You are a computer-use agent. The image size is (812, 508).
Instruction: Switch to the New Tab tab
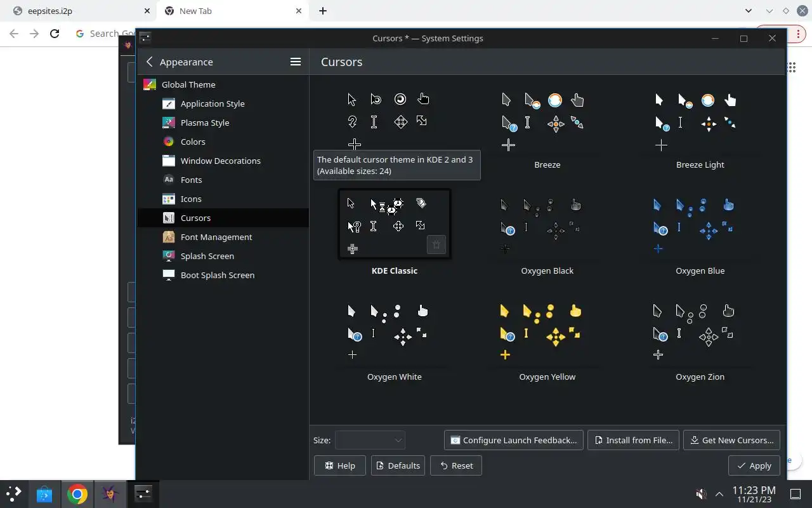[232, 11]
